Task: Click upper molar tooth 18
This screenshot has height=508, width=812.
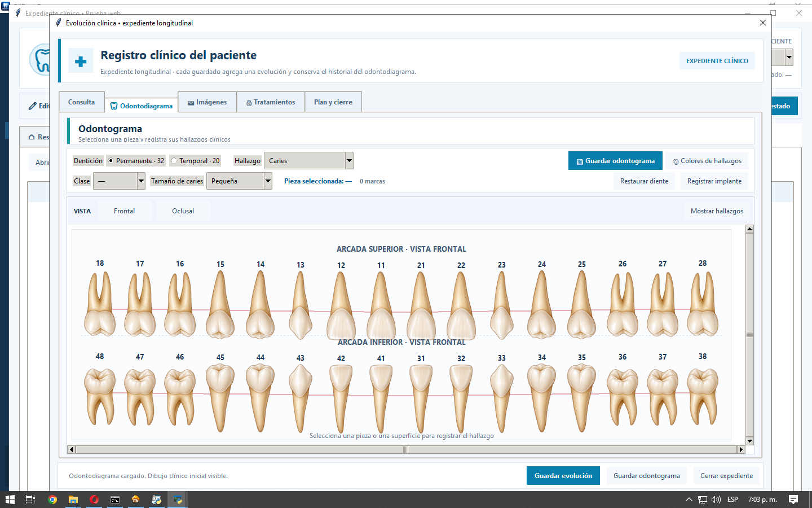Action: click(x=100, y=304)
